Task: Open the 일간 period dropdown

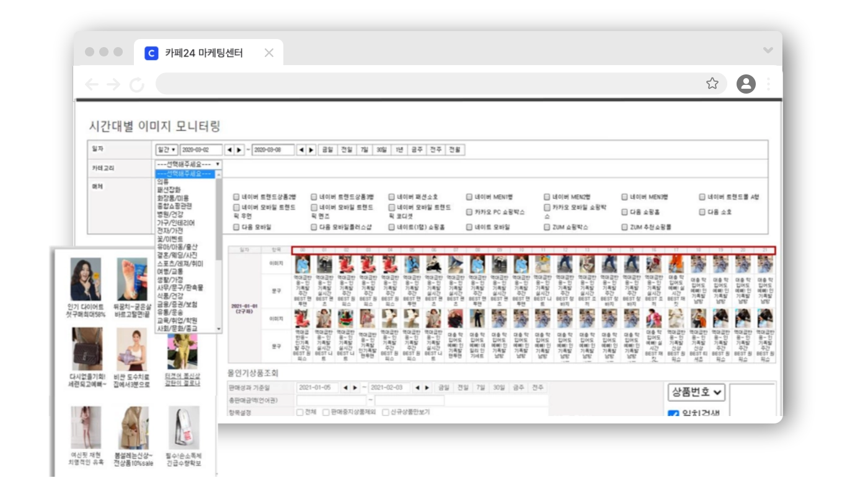Action: pyautogui.click(x=167, y=150)
